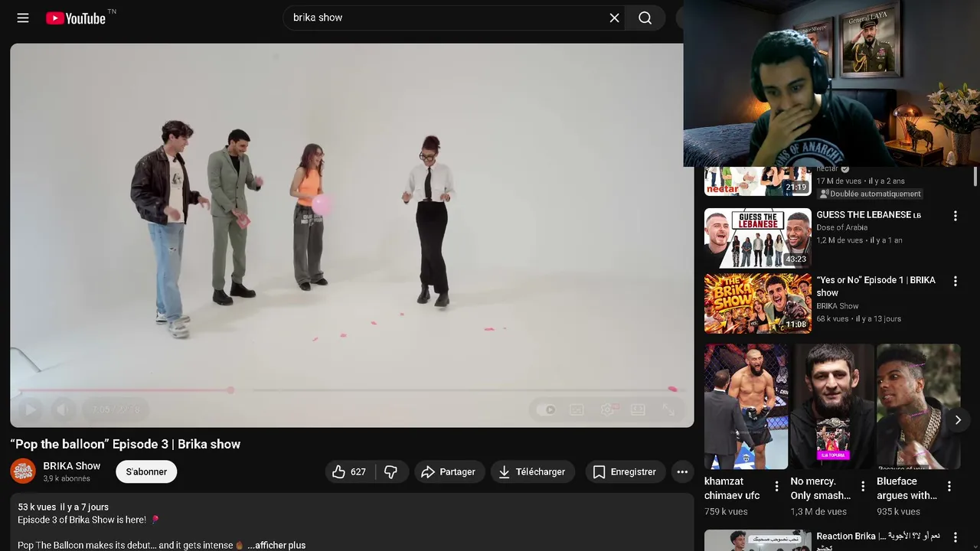This screenshot has height=551, width=980.
Task: Open BRIKA Show channel name link
Action: pyautogui.click(x=72, y=465)
